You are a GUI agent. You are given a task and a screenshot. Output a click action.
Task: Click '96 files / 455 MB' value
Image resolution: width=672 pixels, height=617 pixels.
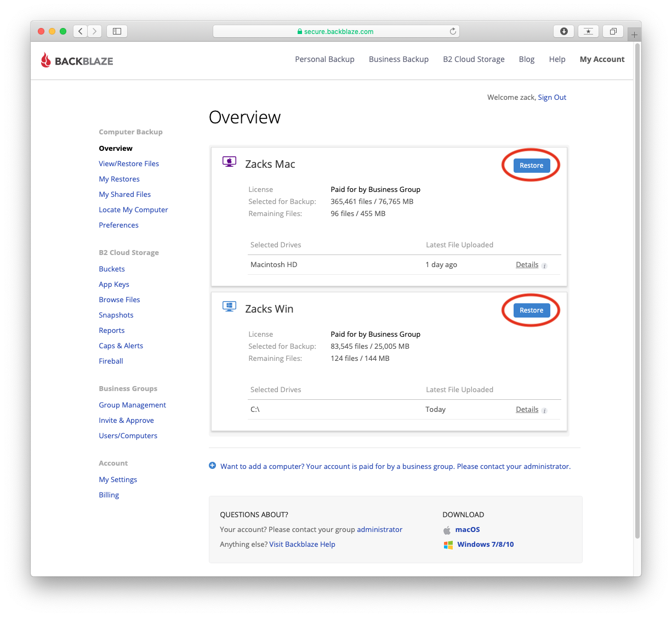[358, 213]
